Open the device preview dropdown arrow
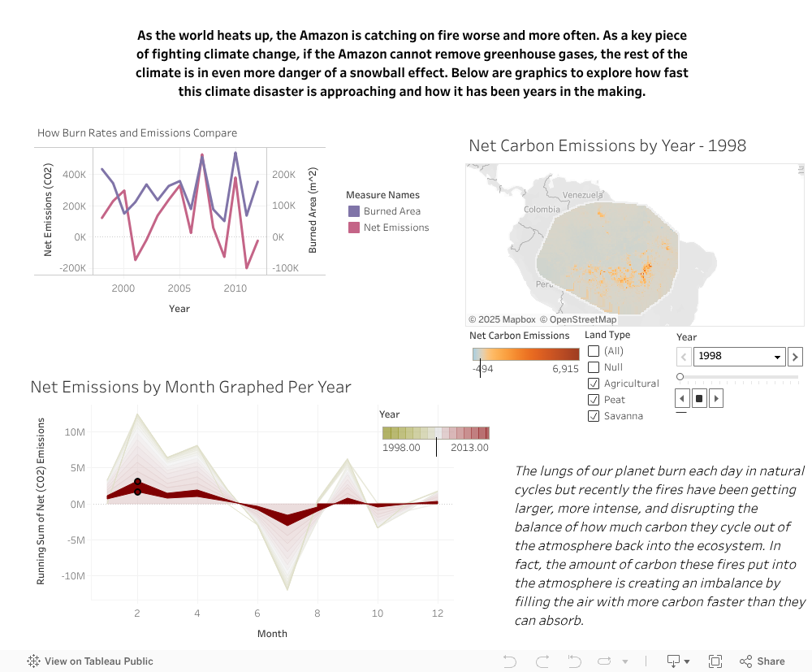 (686, 661)
